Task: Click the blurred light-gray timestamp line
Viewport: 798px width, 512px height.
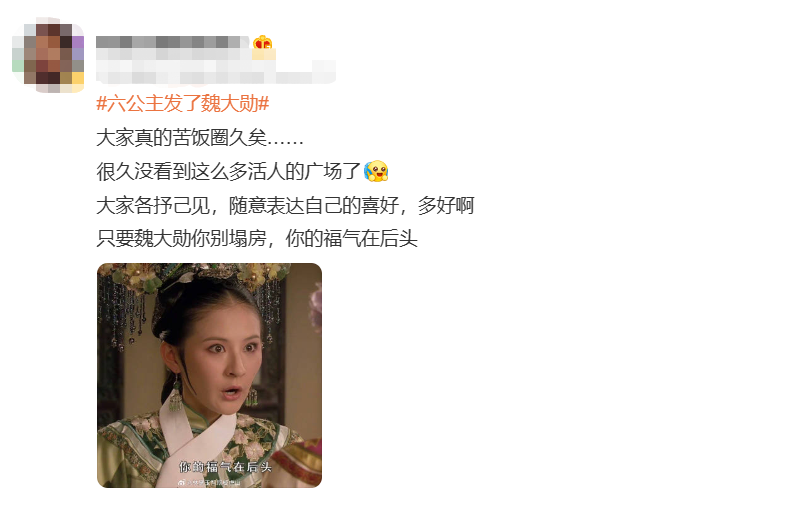Action: tap(216, 72)
